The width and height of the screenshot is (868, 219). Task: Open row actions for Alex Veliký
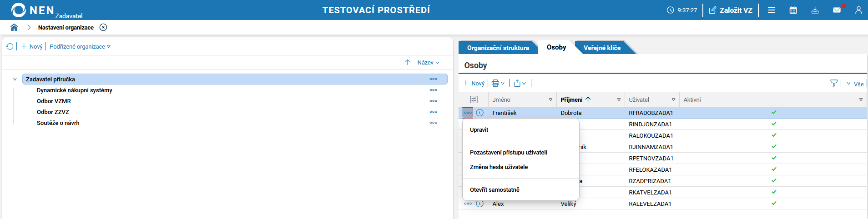pyautogui.click(x=468, y=204)
